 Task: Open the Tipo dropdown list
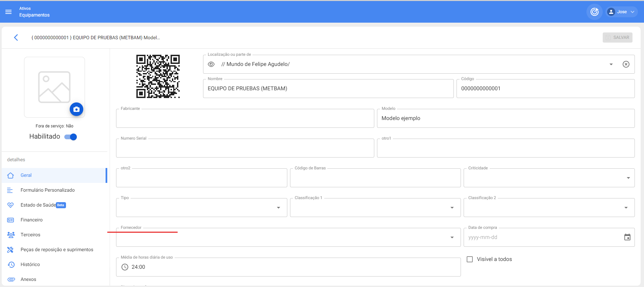(x=278, y=208)
